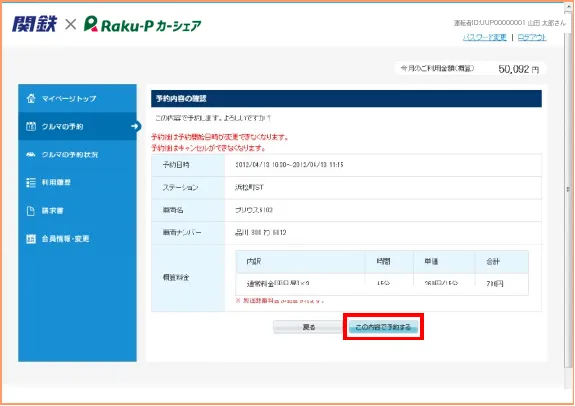Click the 50,092 円 monthly amount
This screenshot has width=575, height=406.
coord(519,69)
